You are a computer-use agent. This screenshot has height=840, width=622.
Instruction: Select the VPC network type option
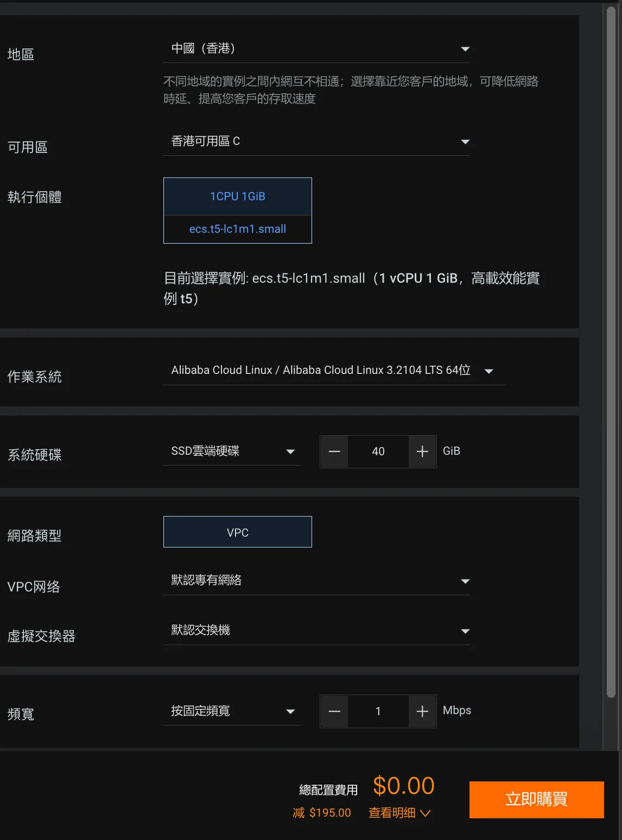point(238,532)
